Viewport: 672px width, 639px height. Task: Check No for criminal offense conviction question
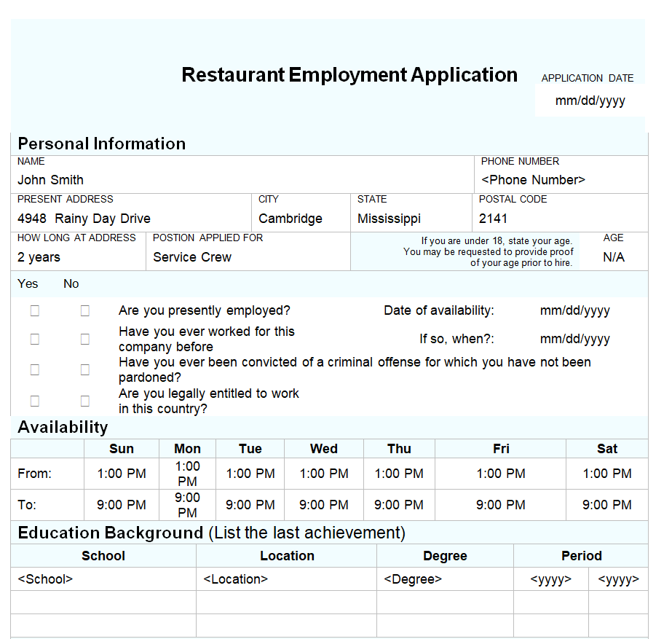point(85,370)
